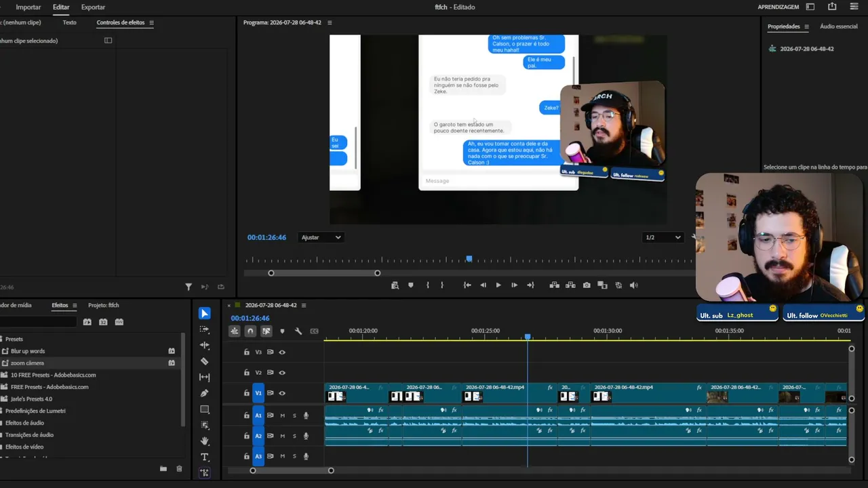
Task: Toggle linked selection in timeline
Action: (266, 331)
